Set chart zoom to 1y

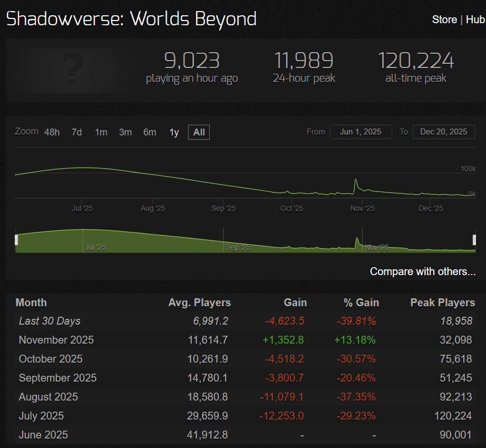coord(174,132)
